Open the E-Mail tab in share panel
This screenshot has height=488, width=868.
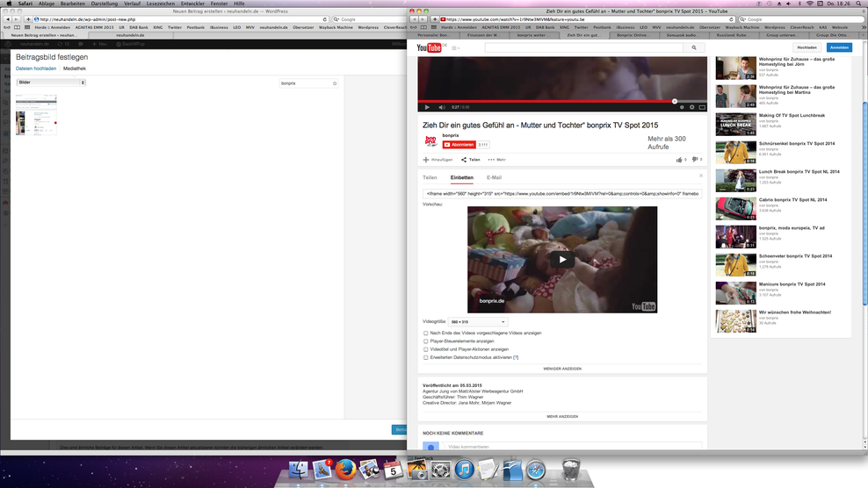[494, 177]
